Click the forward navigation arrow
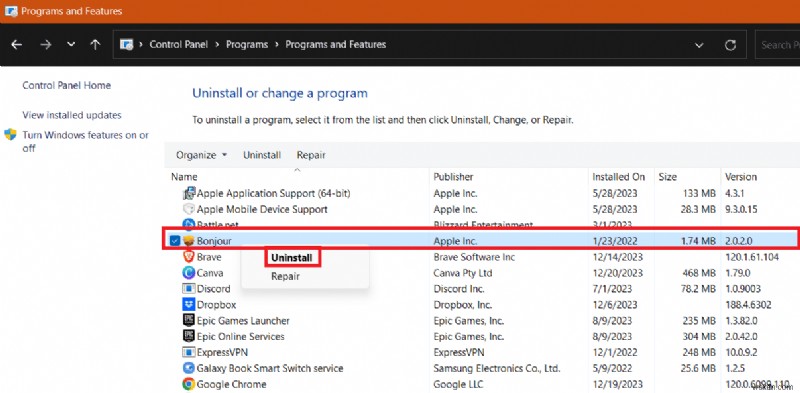Screen dimensions: 800x393 click(46, 45)
